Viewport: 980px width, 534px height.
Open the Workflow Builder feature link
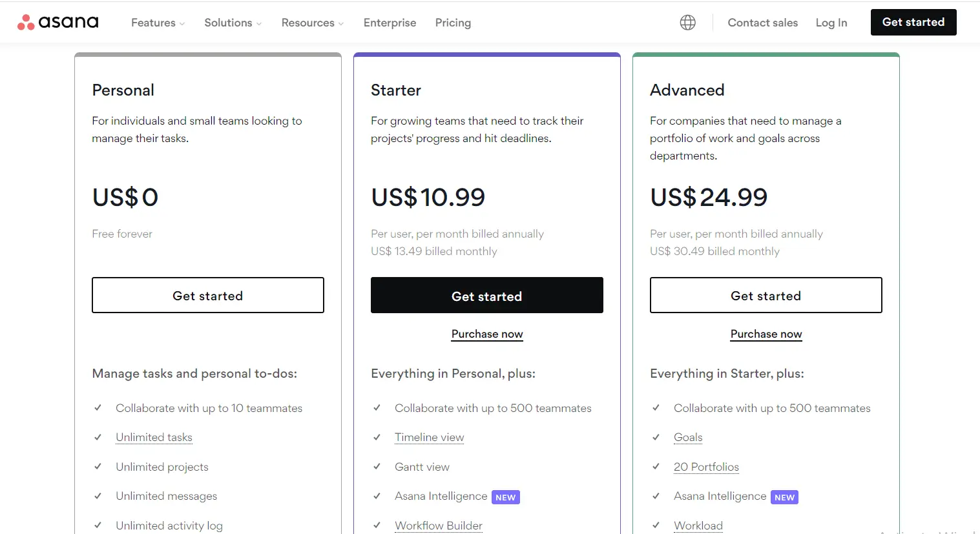(439, 526)
